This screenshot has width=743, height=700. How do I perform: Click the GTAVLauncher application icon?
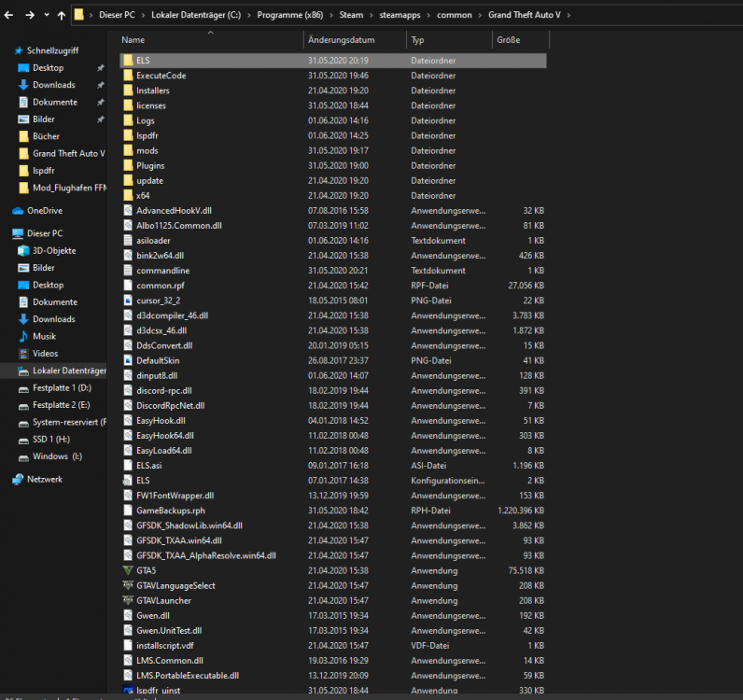click(129, 600)
